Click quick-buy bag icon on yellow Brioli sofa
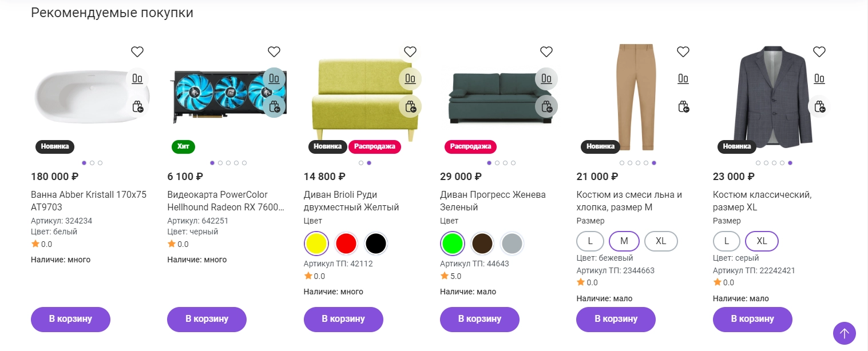Viewport: 868px width, 351px height. point(410,106)
